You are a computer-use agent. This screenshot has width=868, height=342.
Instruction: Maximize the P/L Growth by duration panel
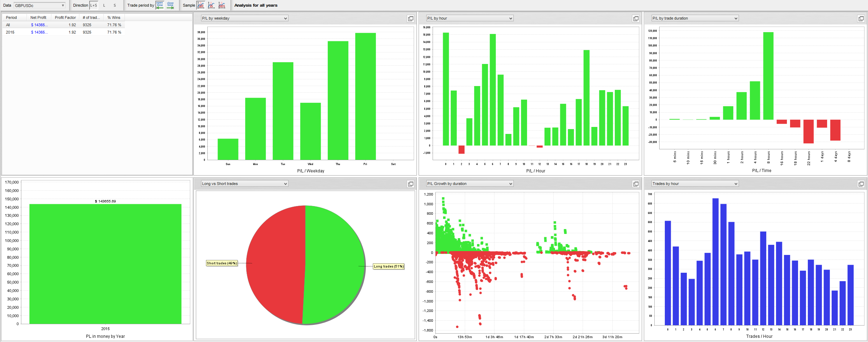(x=636, y=184)
